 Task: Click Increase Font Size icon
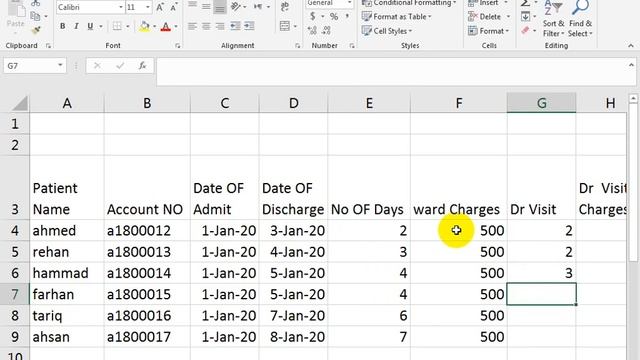[160, 7]
